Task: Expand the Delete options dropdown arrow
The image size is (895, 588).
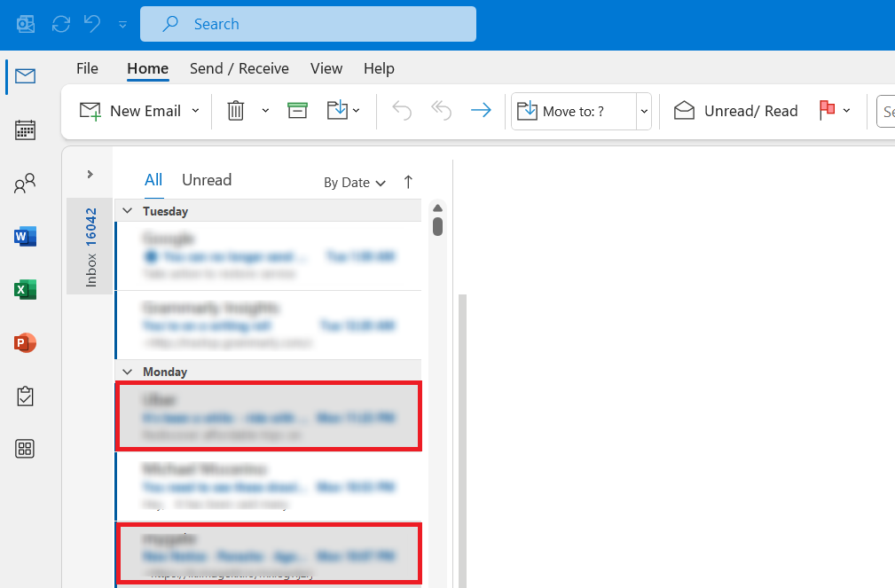Action: (265, 111)
